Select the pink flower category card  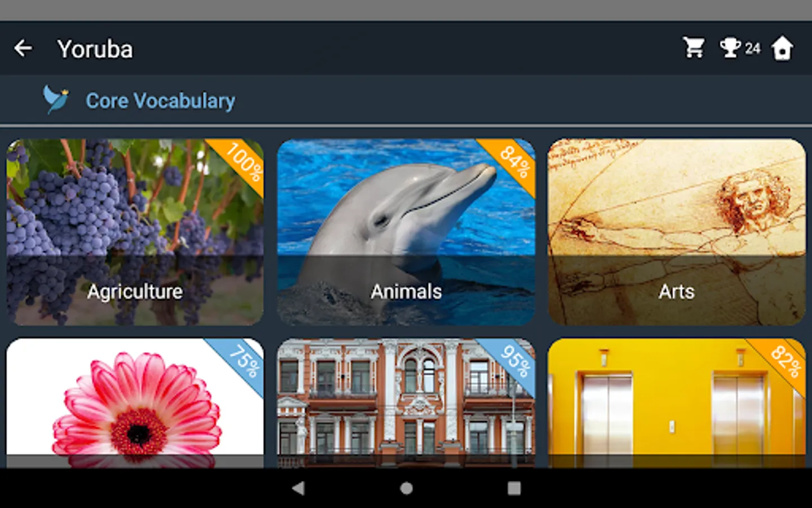click(135, 403)
